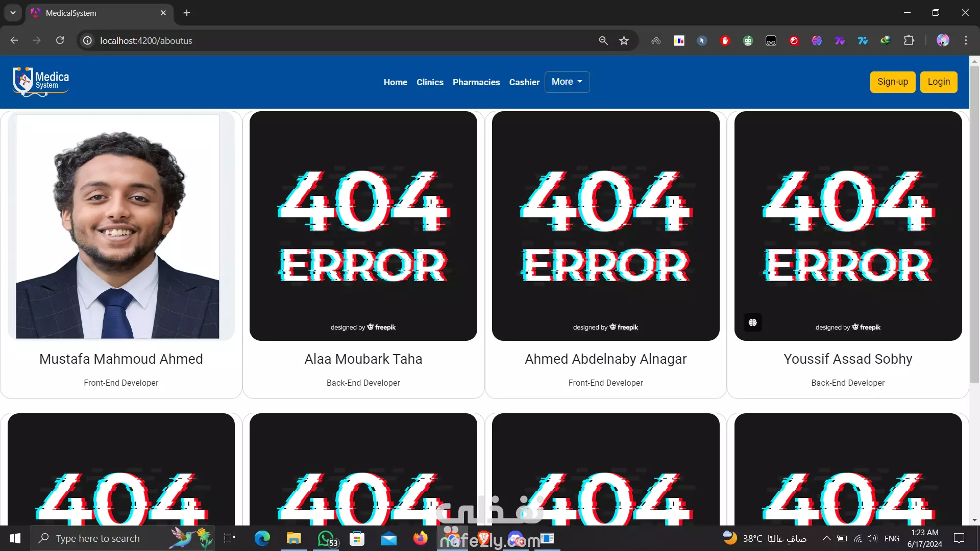Open the zoom magnifier in address bar

tap(603, 40)
